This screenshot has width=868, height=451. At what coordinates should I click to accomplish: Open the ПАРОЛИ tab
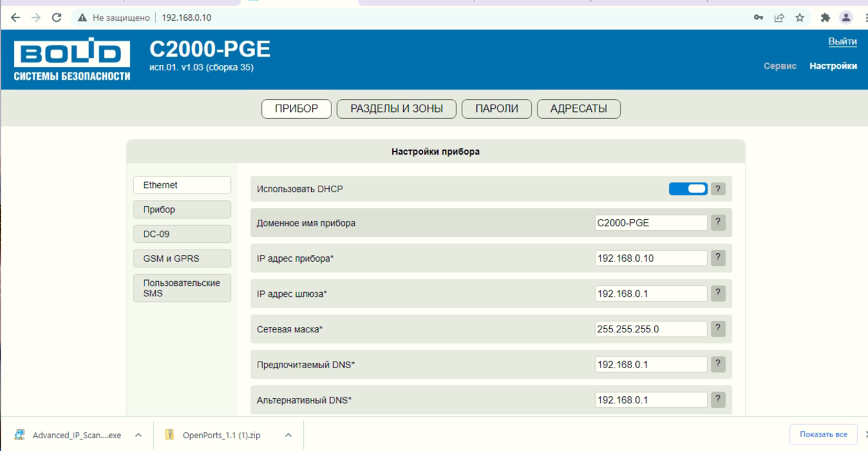[x=496, y=109]
